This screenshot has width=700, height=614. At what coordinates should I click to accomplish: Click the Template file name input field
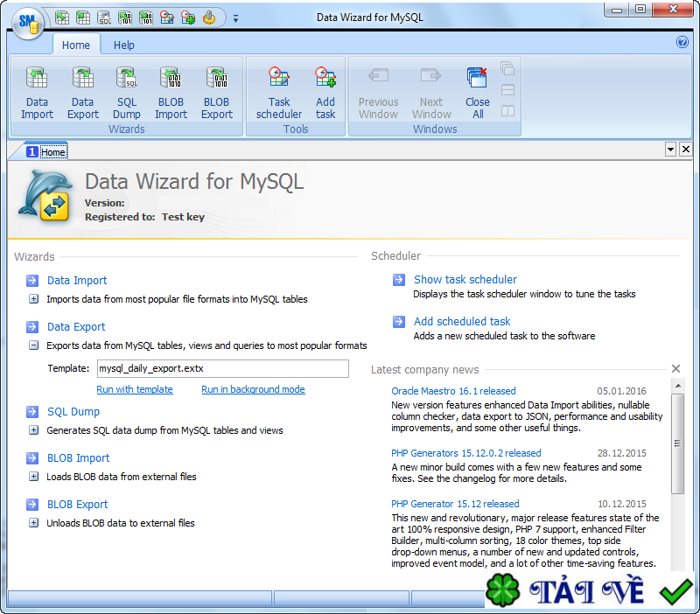pyautogui.click(x=223, y=368)
